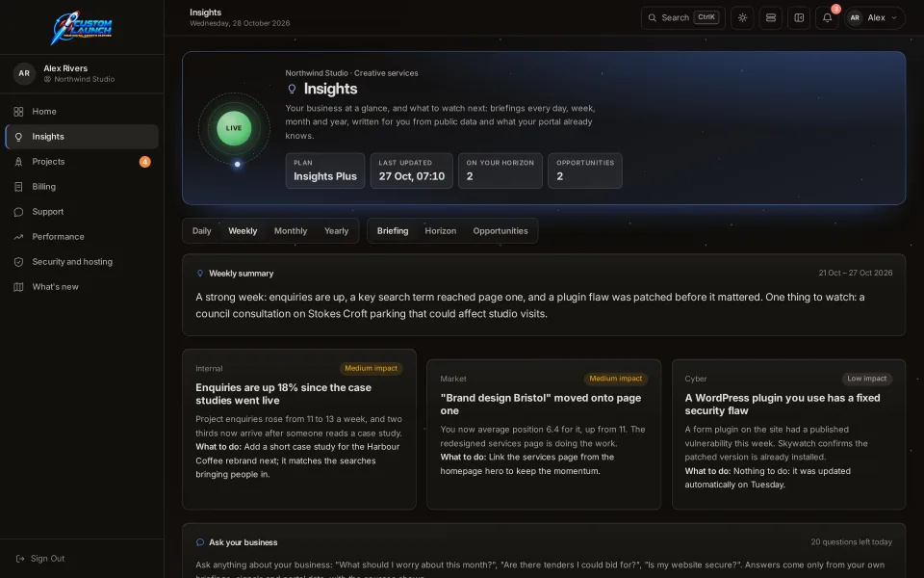Click the Weekly summary pin icon
924x578 pixels.
(x=200, y=274)
